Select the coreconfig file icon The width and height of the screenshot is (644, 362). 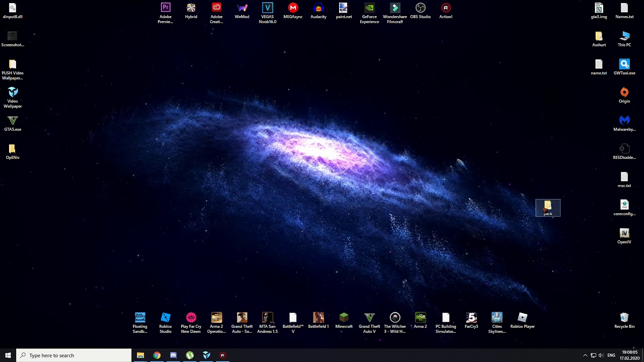point(624,208)
